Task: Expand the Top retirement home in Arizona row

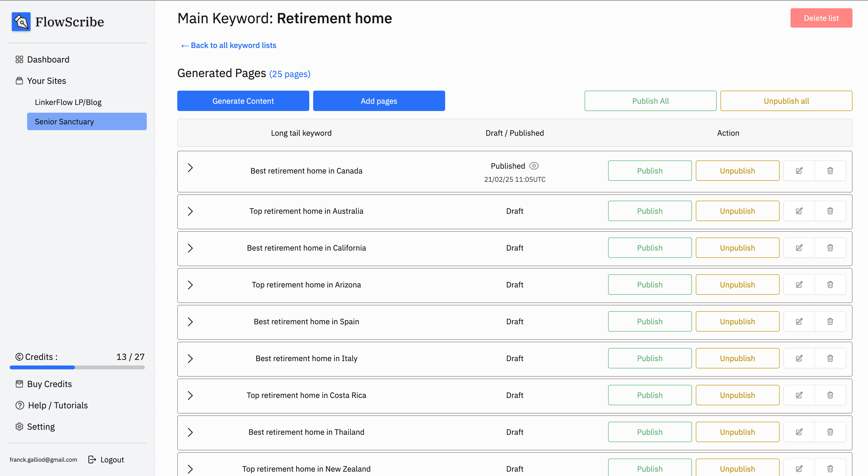Action: pyautogui.click(x=190, y=285)
